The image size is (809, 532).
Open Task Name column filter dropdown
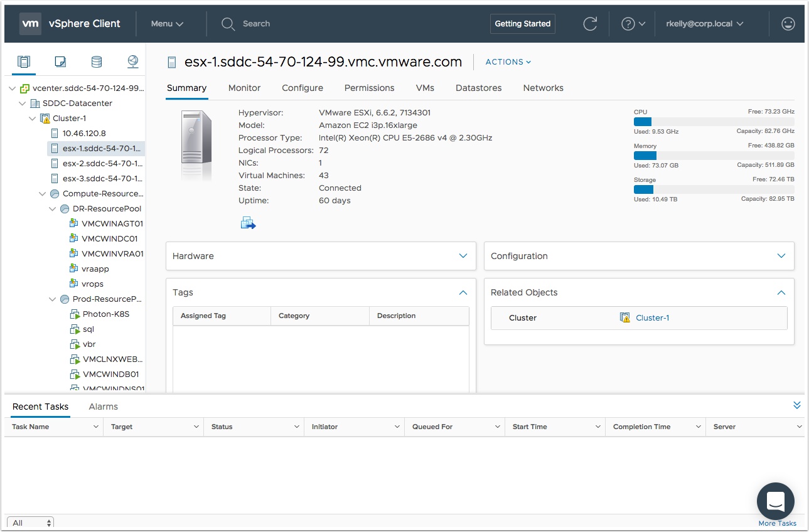(96, 427)
